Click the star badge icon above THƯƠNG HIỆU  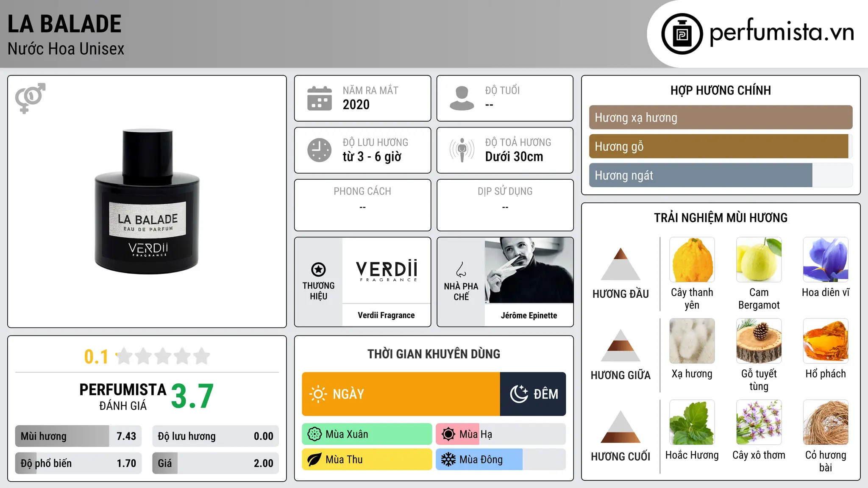pyautogui.click(x=318, y=269)
